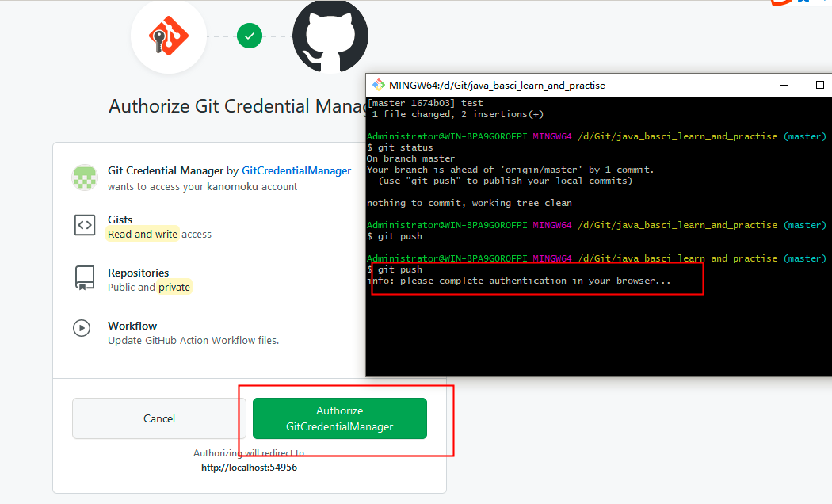Click '1 file changed, 2 insertions(+)' line
Screen dimensions: 832x504
457,114
